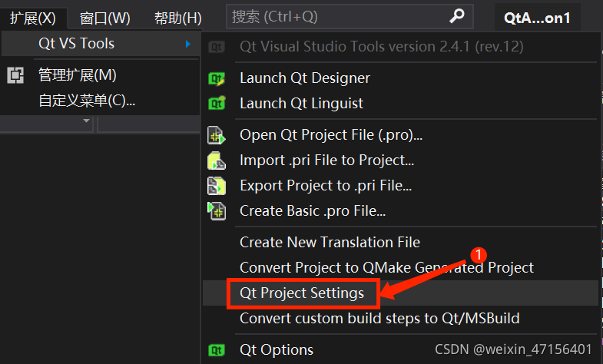Click the Open Qt Project File icon

(217, 135)
